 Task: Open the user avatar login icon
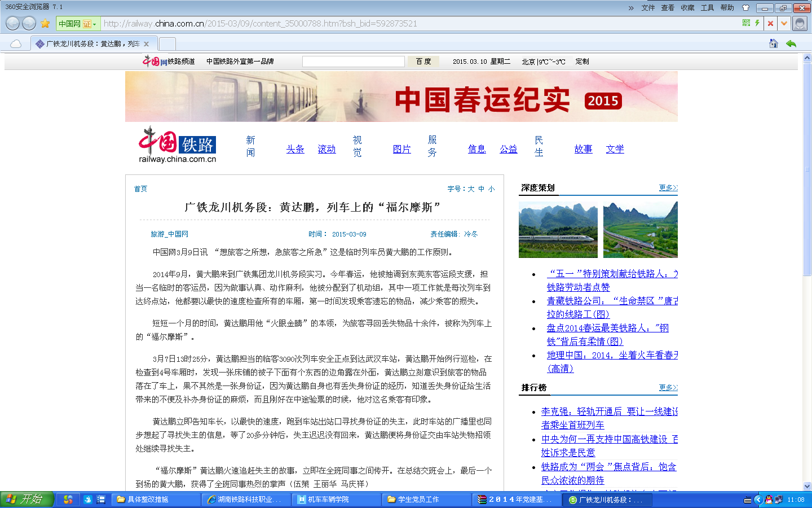[799, 24]
